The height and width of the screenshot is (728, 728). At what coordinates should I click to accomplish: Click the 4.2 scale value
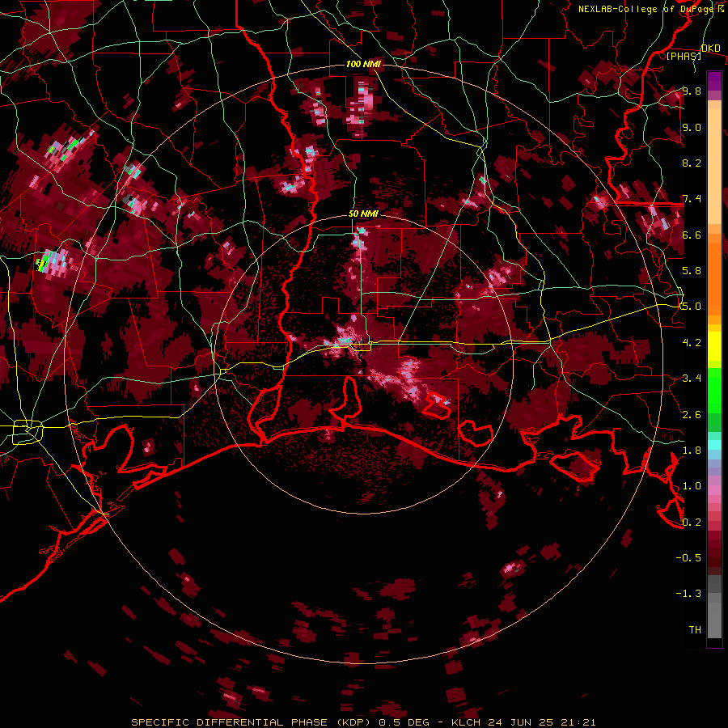(692, 343)
